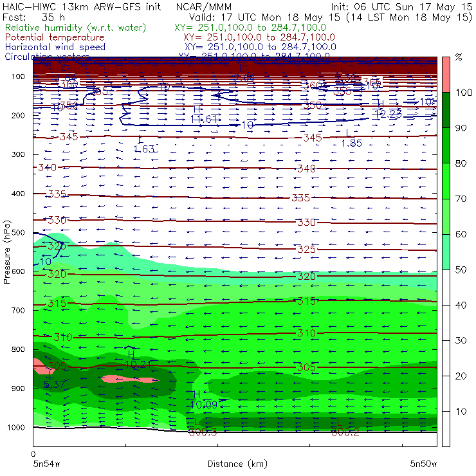
Task: Click the 60–70% light green colorbar segment
Action: [446, 216]
